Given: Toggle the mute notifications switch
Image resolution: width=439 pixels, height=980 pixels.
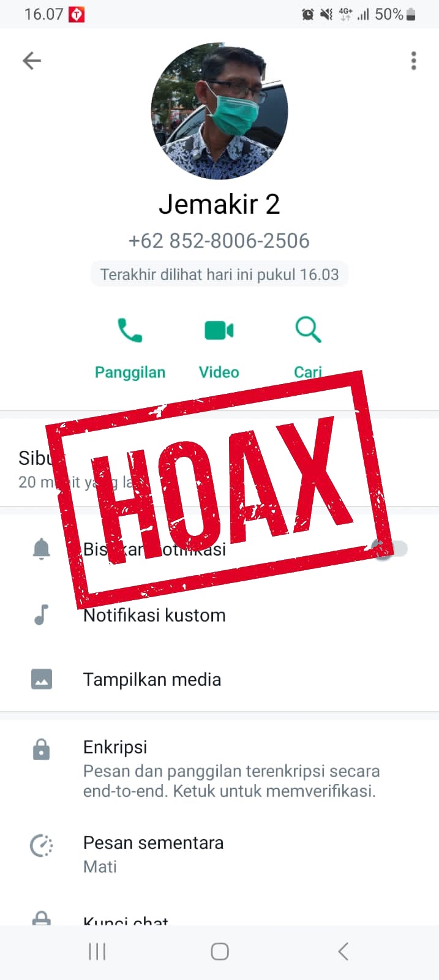Looking at the screenshot, I should (x=390, y=549).
